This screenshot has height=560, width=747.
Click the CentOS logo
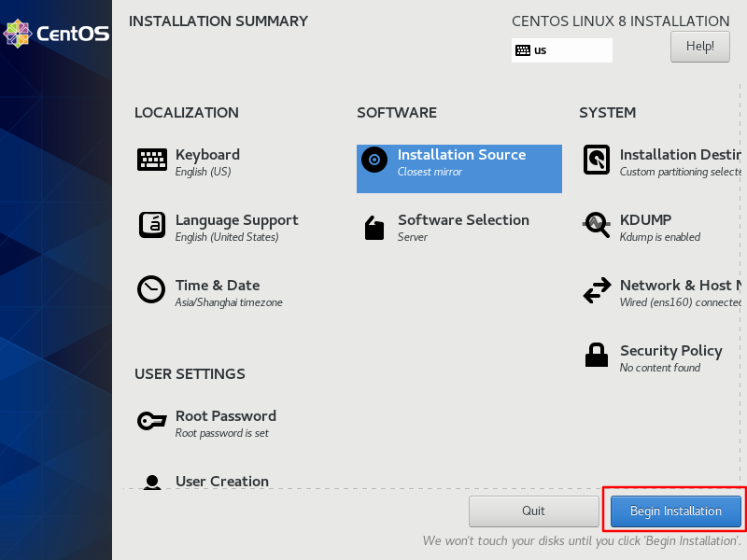[56, 34]
